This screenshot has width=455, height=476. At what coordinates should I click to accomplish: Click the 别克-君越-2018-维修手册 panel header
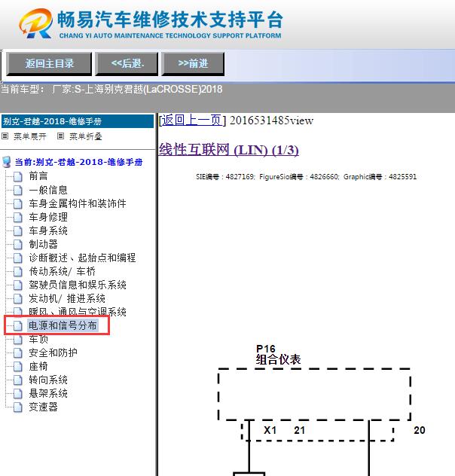pos(78,121)
